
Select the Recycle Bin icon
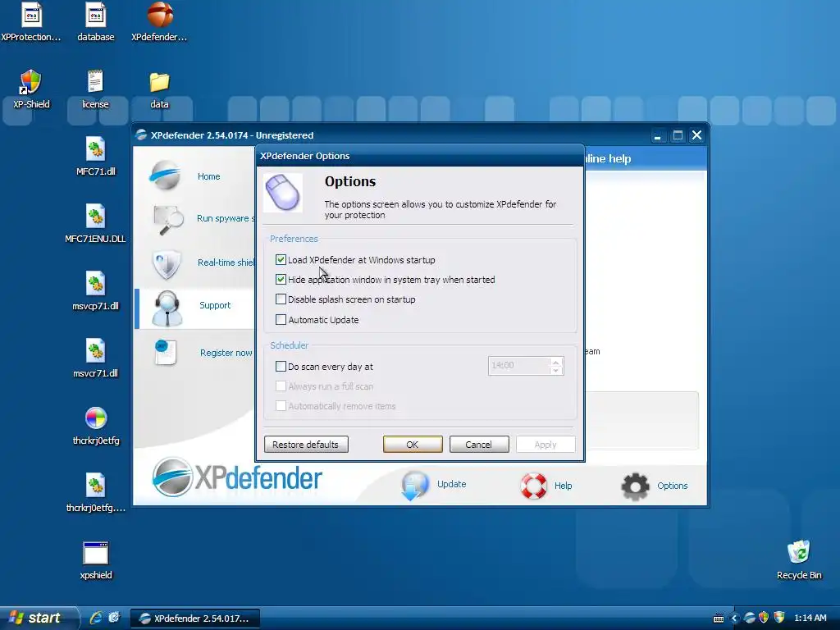coord(799,552)
